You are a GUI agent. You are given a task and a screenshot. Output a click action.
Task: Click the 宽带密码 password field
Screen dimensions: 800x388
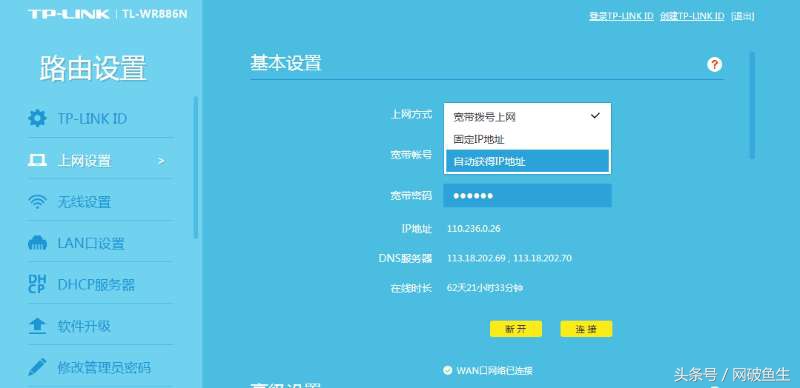point(527,196)
